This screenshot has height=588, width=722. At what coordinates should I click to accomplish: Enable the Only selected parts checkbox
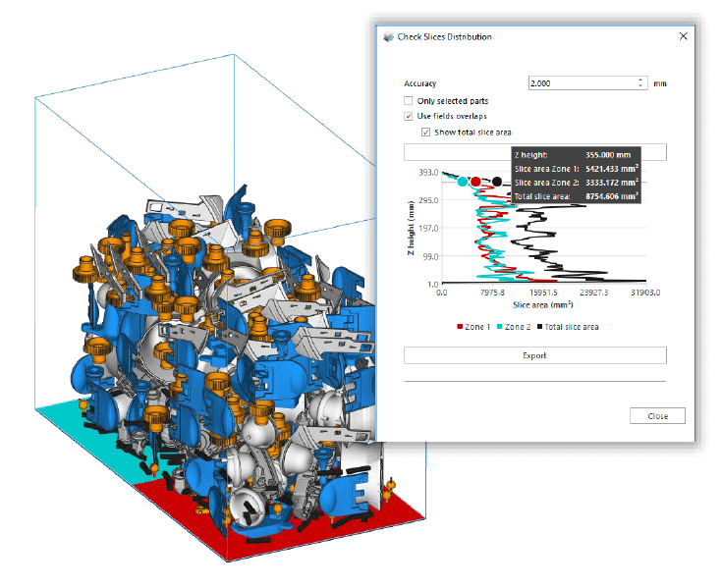click(x=408, y=101)
